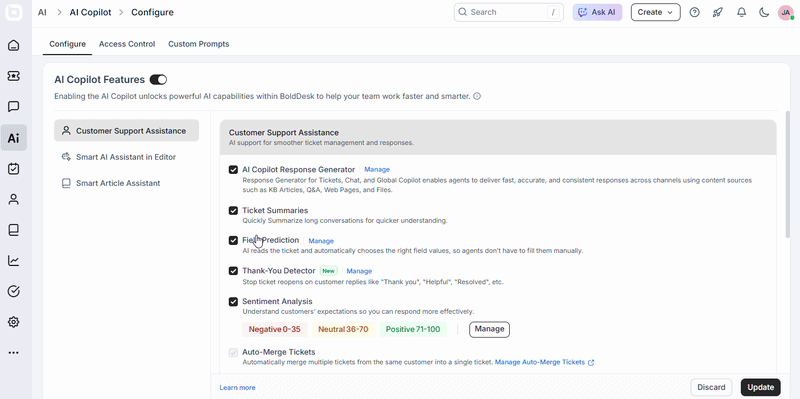Open the Create dropdown button
Image resolution: width=800 pixels, height=399 pixels.
(x=656, y=12)
